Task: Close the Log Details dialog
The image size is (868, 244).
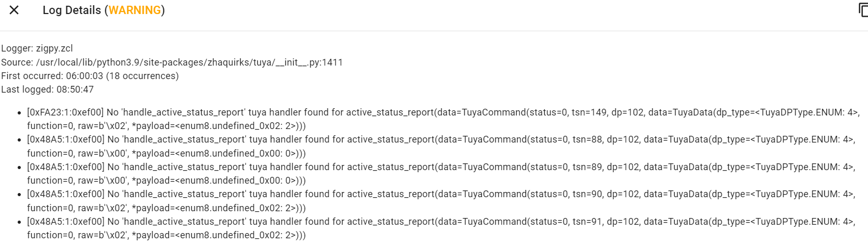Action: (14, 10)
